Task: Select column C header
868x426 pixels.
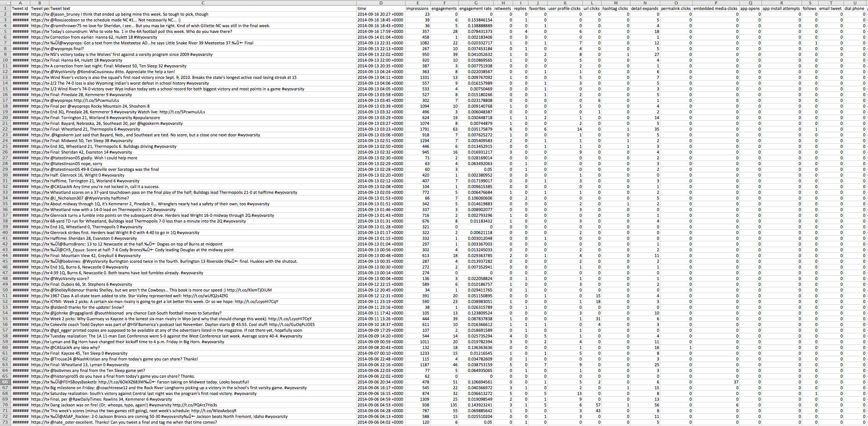Action: pyautogui.click(x=203, y=3)
